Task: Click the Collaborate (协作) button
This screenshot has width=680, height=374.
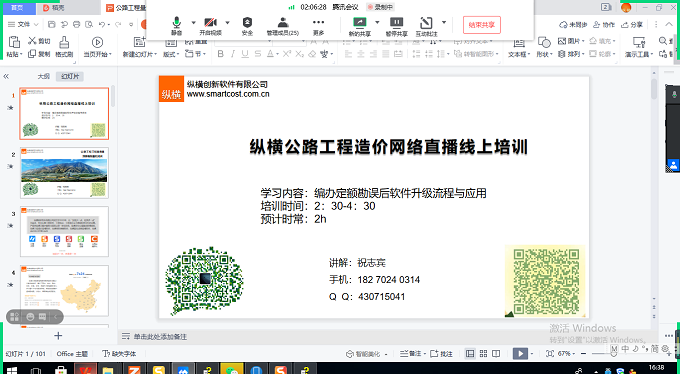Action: 604,25
